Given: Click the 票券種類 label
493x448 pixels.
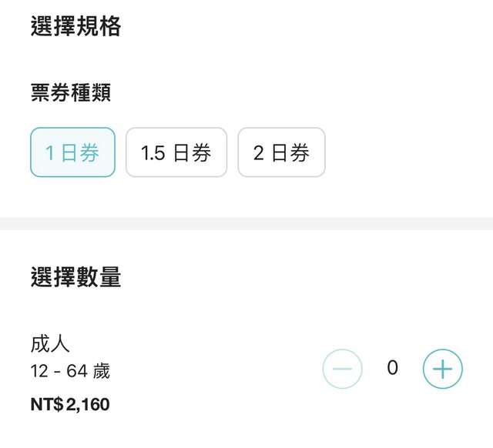Looking at the screenshot, I should (x=71, y=93).
